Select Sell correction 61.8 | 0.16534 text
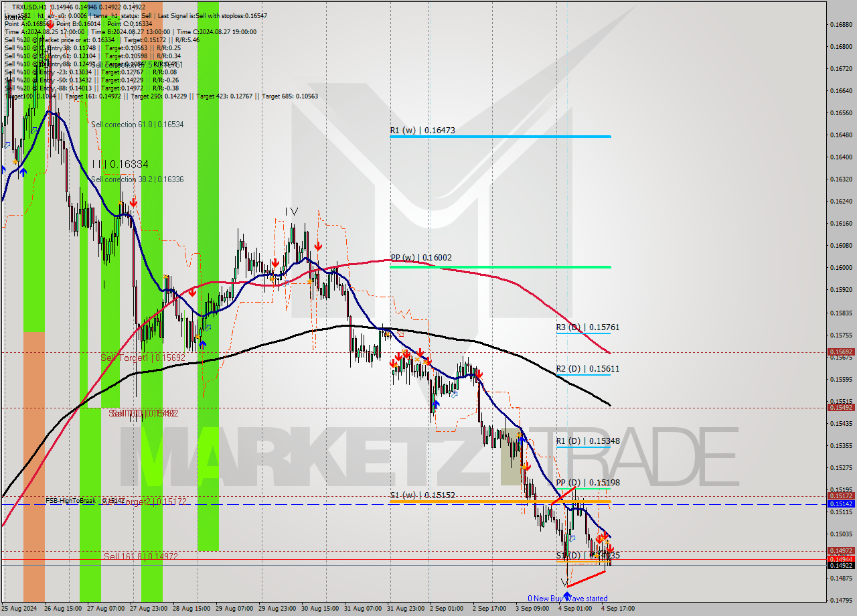This screenshot has width=857, height=616. pos(137,125)
